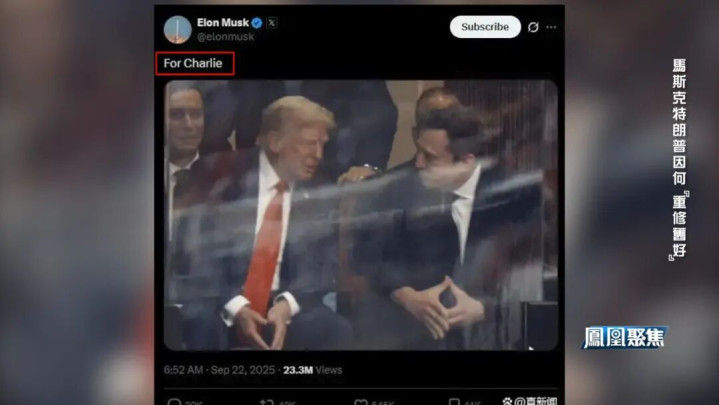
Task: Open the three-dot more options menu
Action: 551,27
